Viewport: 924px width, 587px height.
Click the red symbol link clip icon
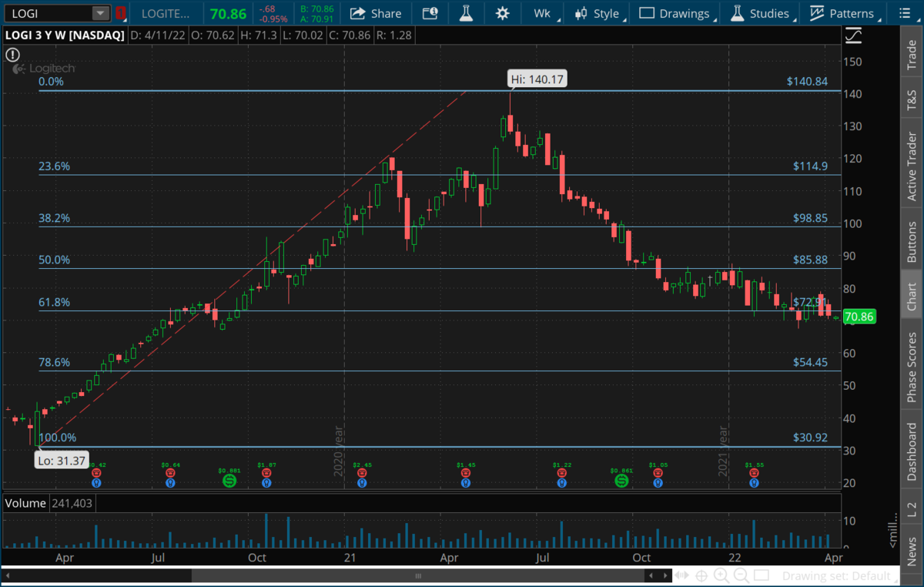(x=121, y=13)
